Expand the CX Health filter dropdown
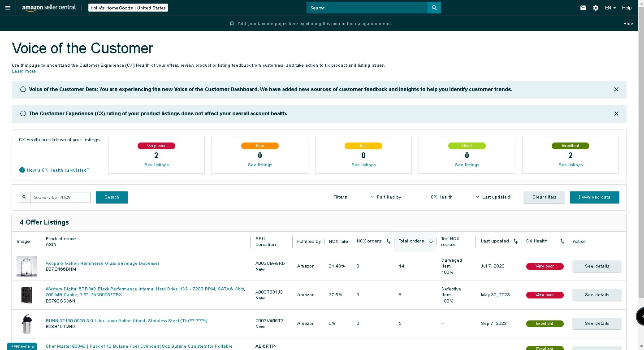This screenshot has width=644, height=350. pyautogui.click(x=438, y=197)
